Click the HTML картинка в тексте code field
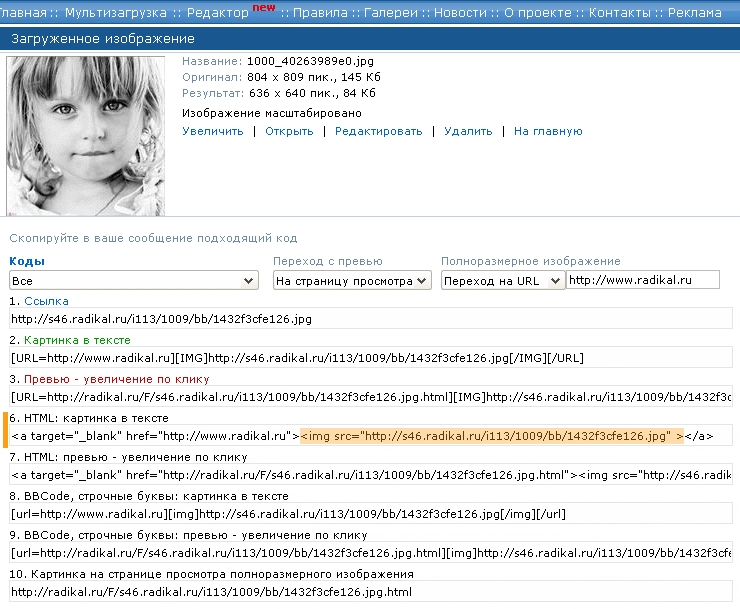740x609 pixels. tap(370, 436)
